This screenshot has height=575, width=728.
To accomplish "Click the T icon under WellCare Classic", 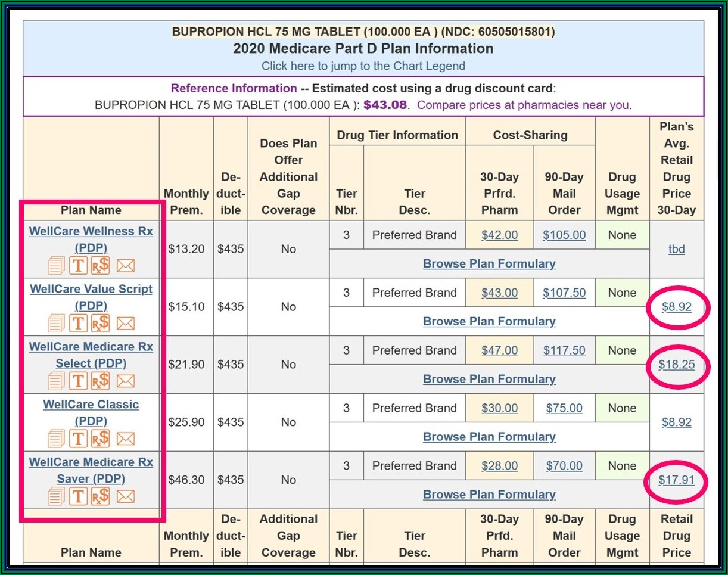I will (78, 439).
